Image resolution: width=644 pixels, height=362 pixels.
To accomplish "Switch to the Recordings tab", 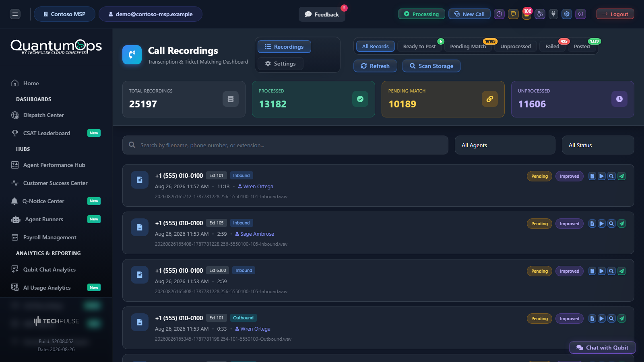I will click(x=284, y=47).
